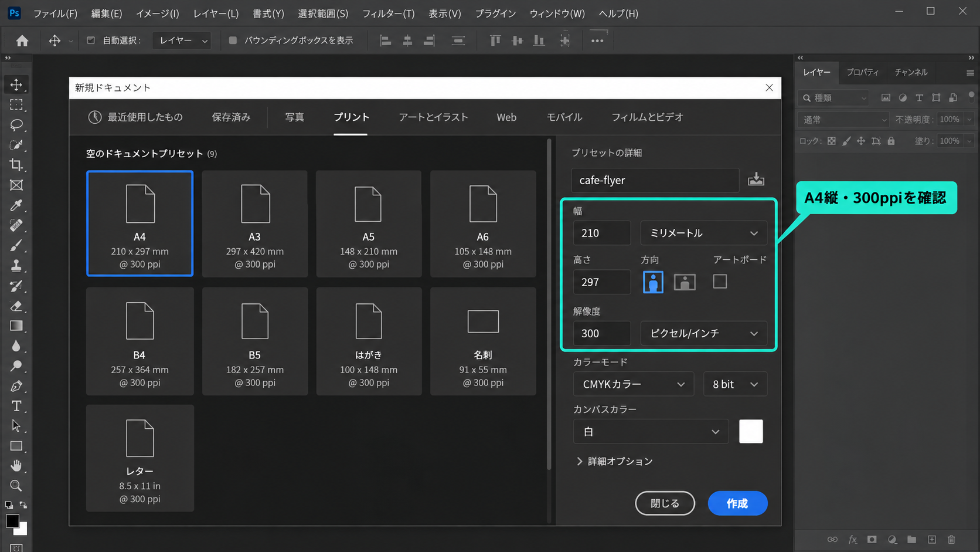980x552 pixels.
Task: Click the Home icon in options bar
Action: [x=22, y=40]
